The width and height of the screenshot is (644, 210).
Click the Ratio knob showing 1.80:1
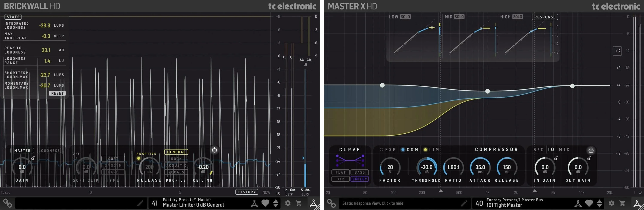[x=453, y=167]
